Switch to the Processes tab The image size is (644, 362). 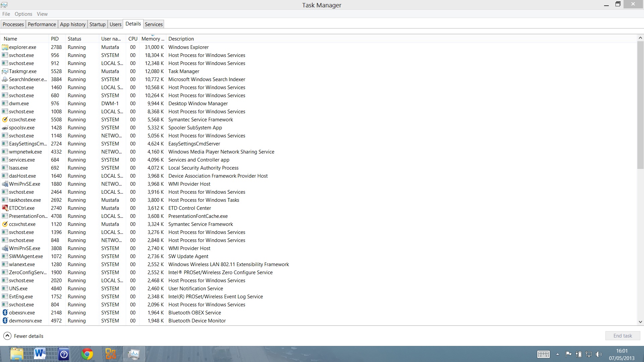pos(13,24)
